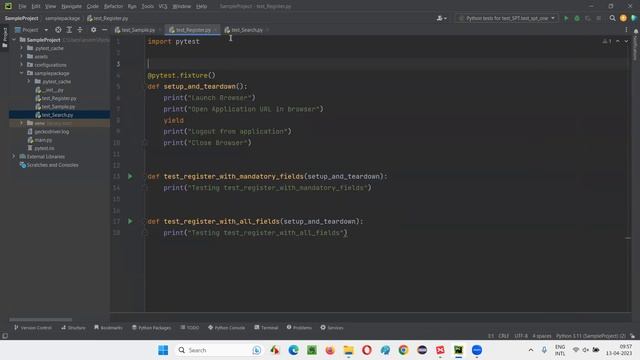Click the orange IDE updates icon
The image size is (640, 360).
(x=623, y=18)
